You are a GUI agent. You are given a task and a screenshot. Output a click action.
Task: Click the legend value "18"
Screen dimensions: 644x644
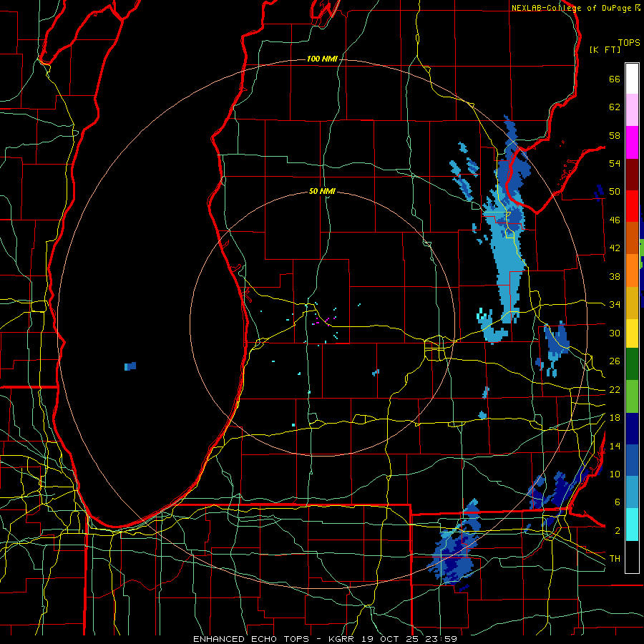click(x=615, y=418)
